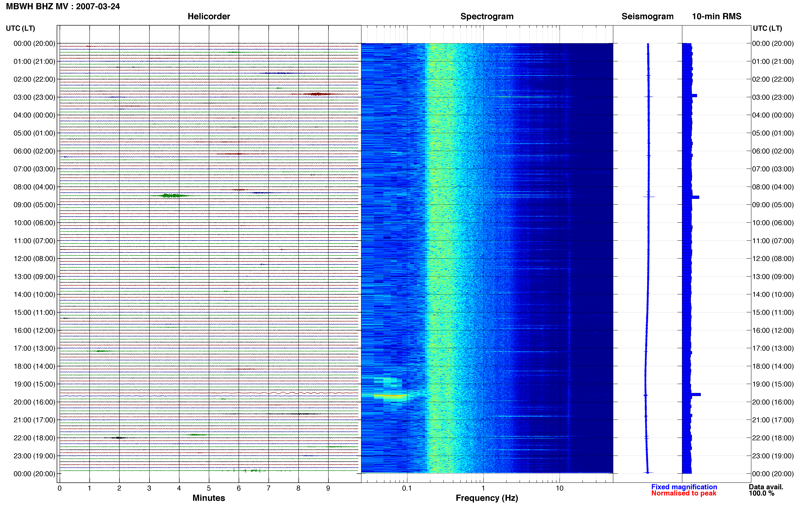Viewport: 812px width, 508px height.
Task: Click the '10' frequency tick label
Action: click(559, 488)
